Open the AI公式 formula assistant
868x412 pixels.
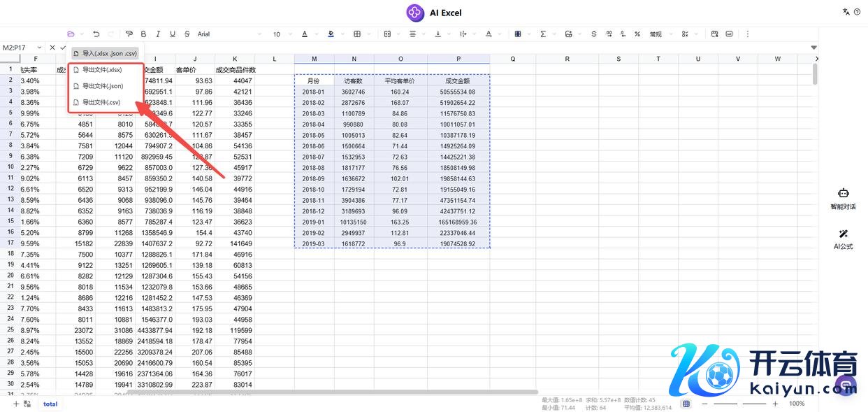[x=843, y=238]
